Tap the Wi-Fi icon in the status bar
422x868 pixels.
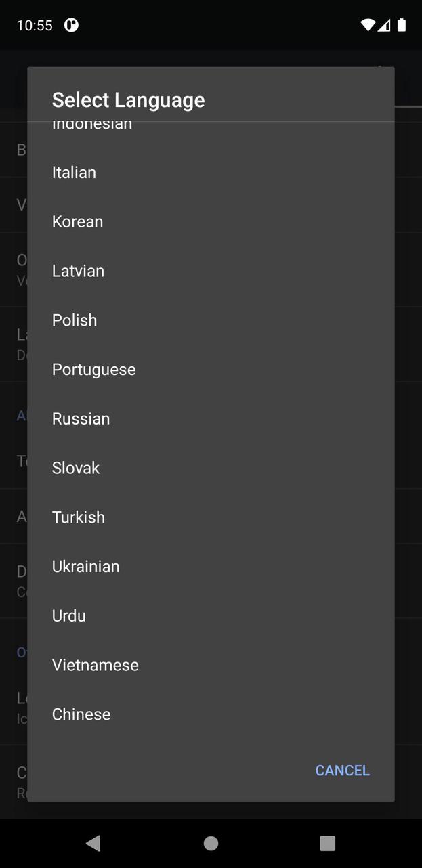(x=367, y=25)
